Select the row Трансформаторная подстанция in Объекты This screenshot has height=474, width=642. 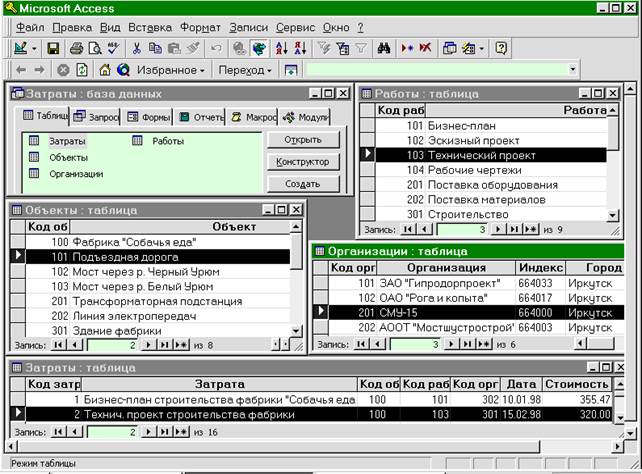(158, 301)
